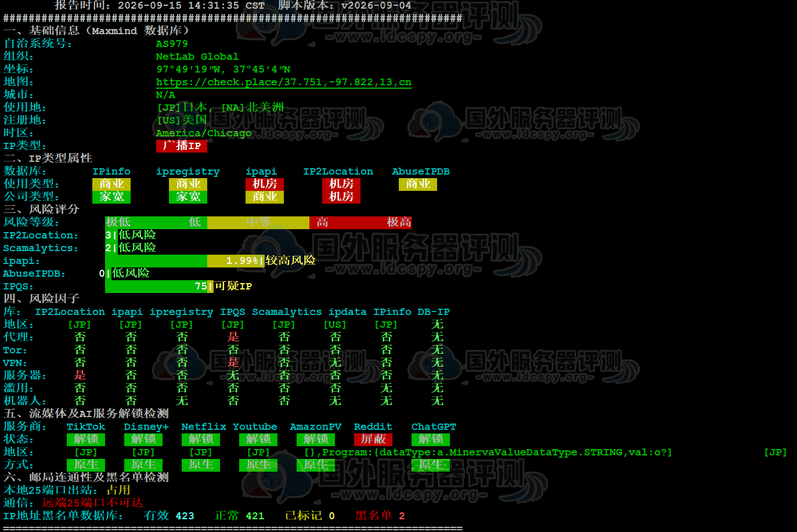Click the red 广播IP badge

[182, 146]
